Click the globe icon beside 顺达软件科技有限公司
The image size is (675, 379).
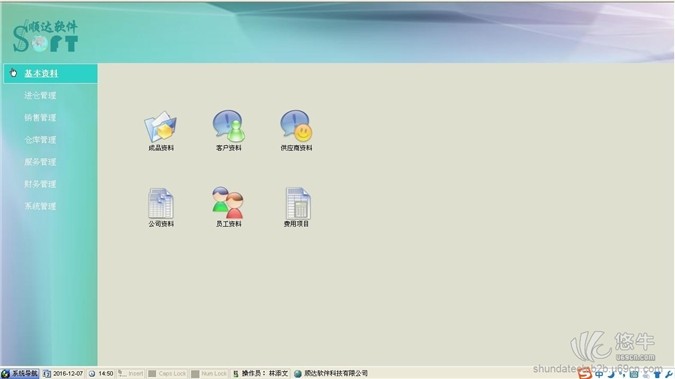point(297,374)
